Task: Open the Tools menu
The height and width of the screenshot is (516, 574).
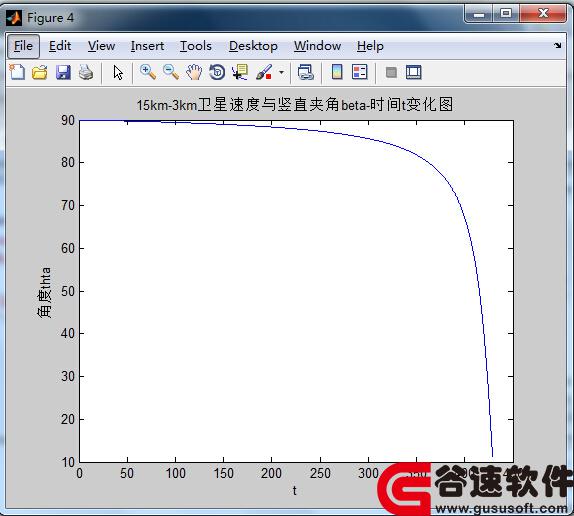Action: (196, 46)
